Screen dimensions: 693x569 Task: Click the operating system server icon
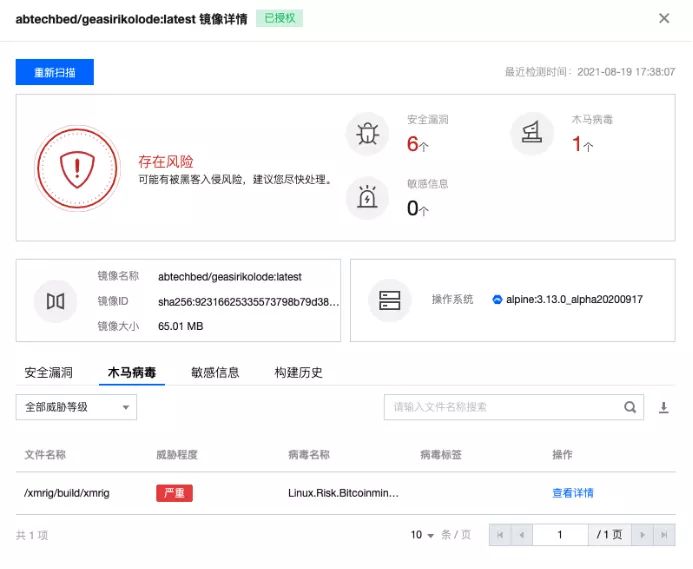(389, 301)
